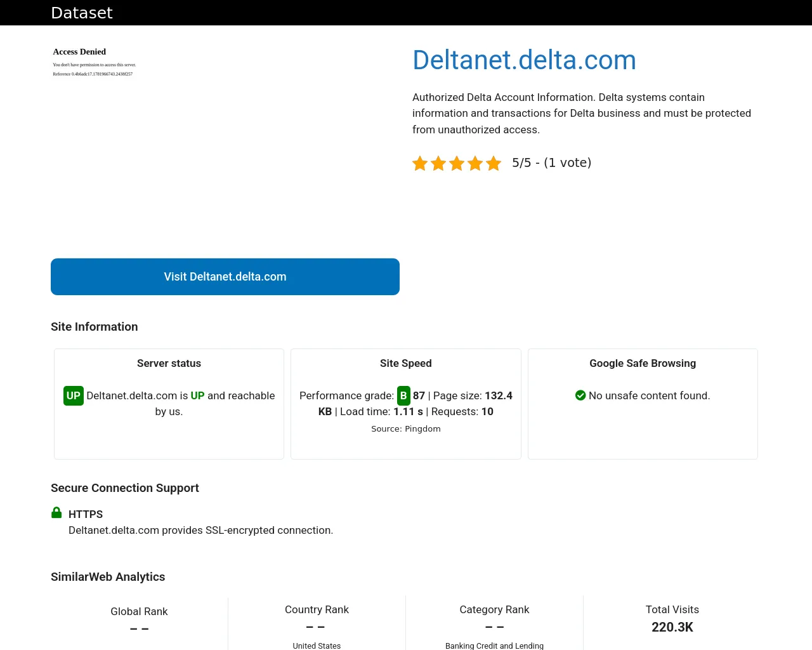Viewport: 812px width, 650px height.
Task: Click the SimilarWeb Analytics heading
Action: pos(108,577)
